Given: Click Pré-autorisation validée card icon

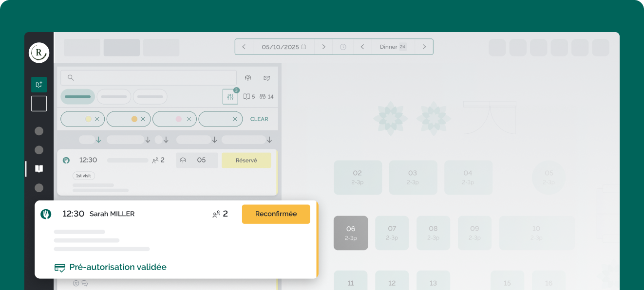Looking at the screenshot, I should (60, 268).
